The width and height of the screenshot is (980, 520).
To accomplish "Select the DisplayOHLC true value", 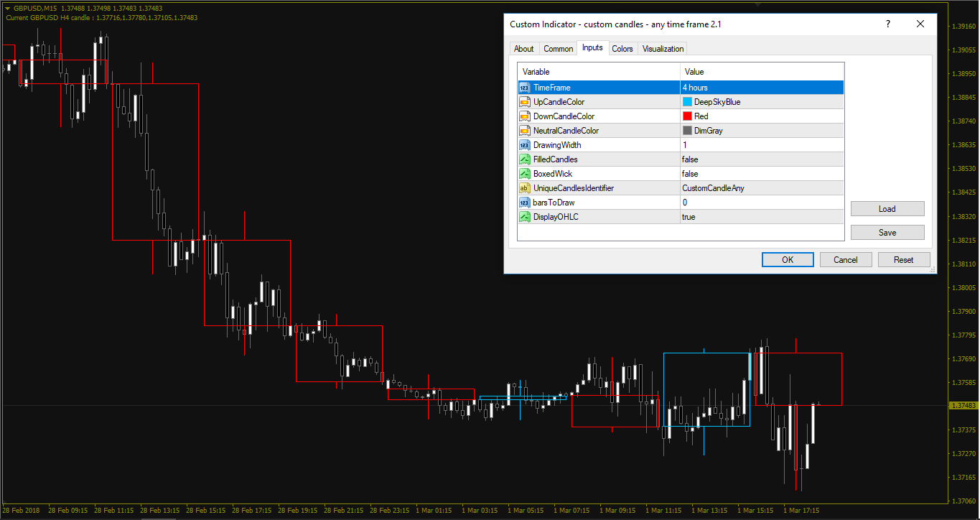I will point(762,217).
